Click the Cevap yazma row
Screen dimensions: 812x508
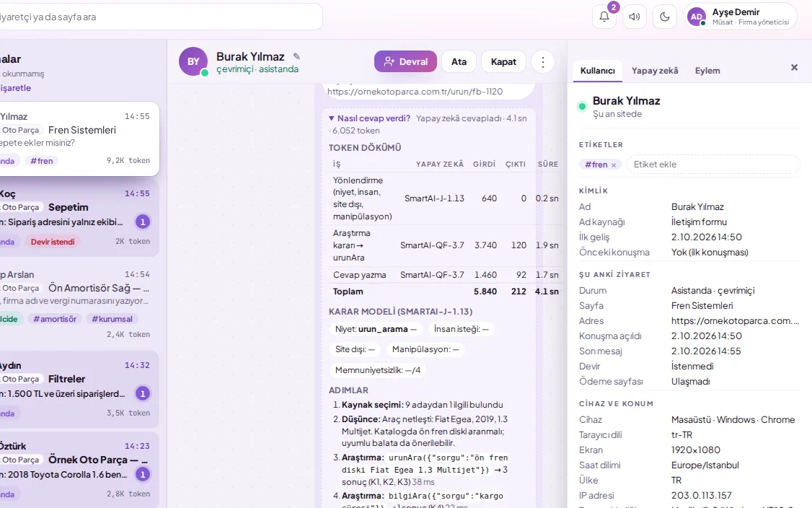(446, 275)
